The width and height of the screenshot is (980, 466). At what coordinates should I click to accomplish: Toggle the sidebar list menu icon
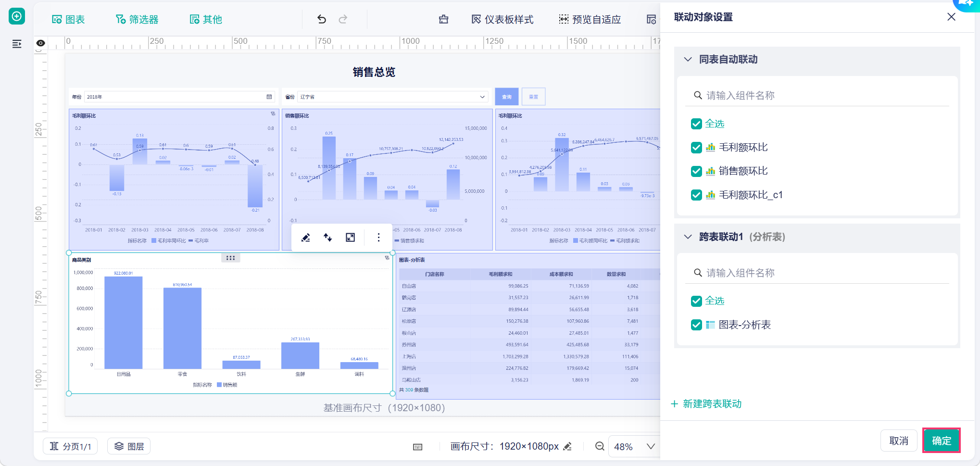coord(17,44)
